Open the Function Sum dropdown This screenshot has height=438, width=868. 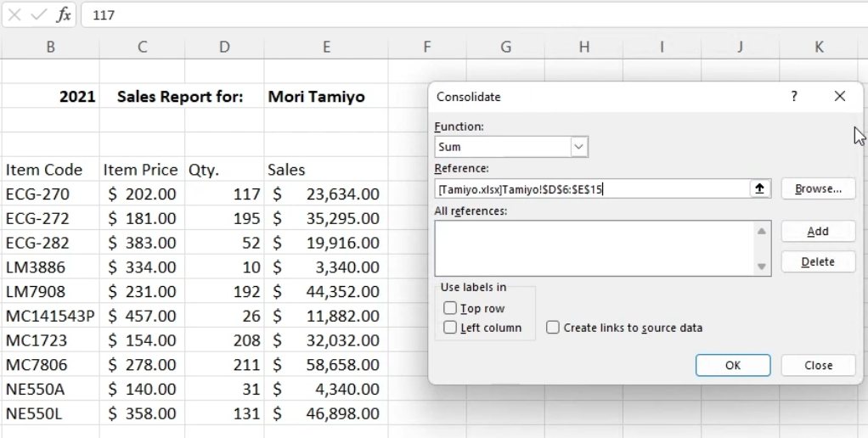[x=579, y=147]
